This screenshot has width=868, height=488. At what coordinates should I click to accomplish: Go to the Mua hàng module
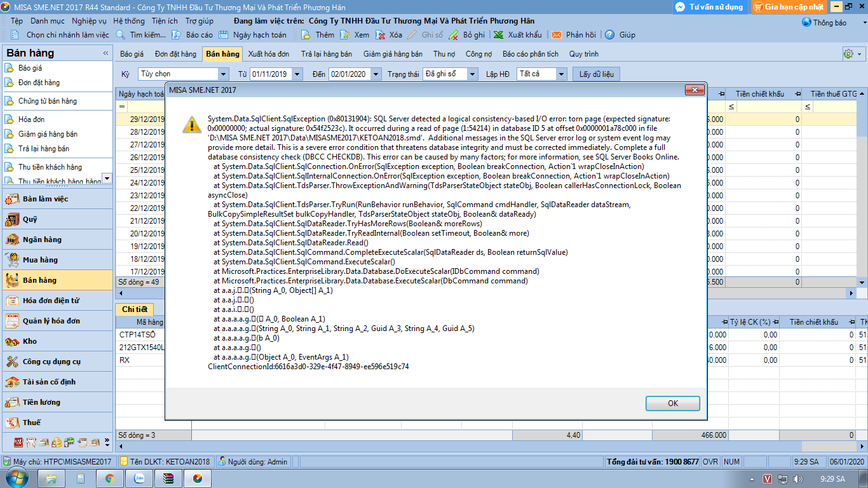(58, 260)
